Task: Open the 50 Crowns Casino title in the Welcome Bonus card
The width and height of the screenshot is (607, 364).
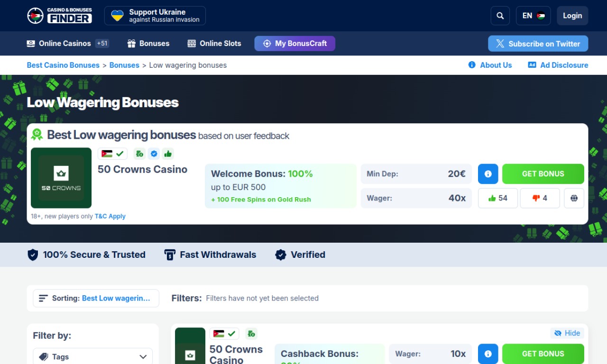Action: pyautogui.click(x=142, y=170)
